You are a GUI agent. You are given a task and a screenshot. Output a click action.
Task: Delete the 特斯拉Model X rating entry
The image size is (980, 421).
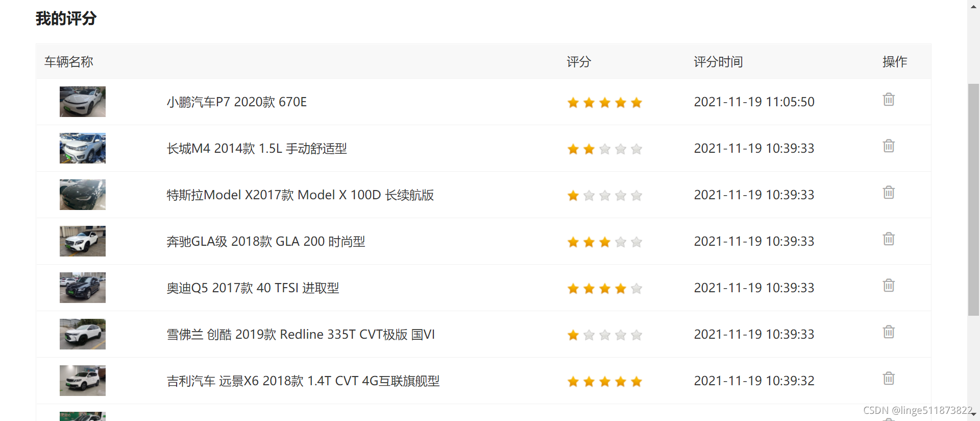click(x=889, y=192)
